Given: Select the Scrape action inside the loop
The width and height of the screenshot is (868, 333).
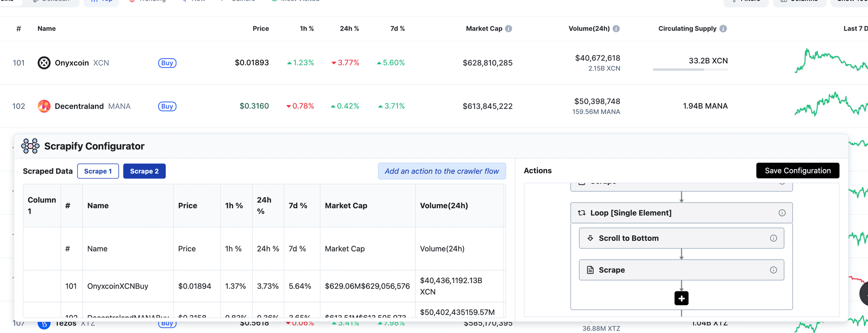Looking at the screenshot, I should click(x=682, y=270).
